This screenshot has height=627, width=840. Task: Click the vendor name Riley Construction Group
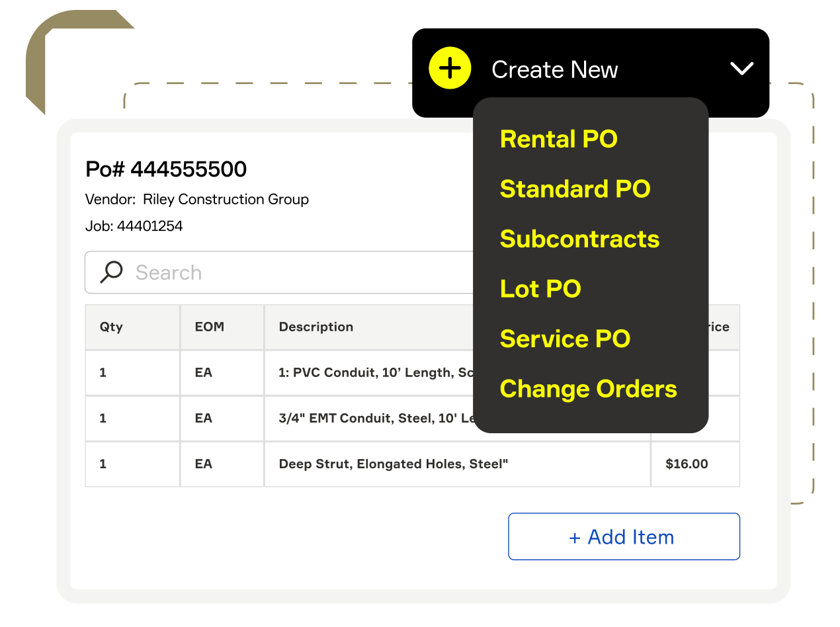[226, 199]
